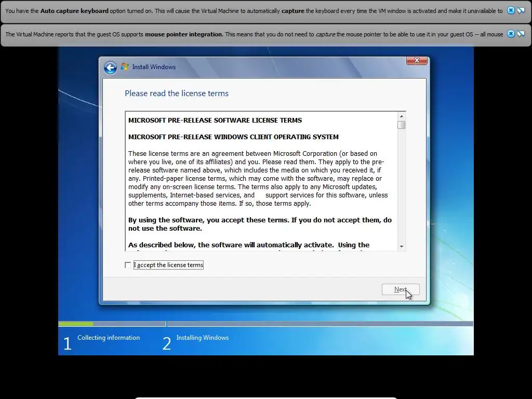
Task: Click 'MICROSOFT PRE-RELEASE WINDOWS CLIENT OPERATING SYSTEM' line
Action: tap(233, 137)
